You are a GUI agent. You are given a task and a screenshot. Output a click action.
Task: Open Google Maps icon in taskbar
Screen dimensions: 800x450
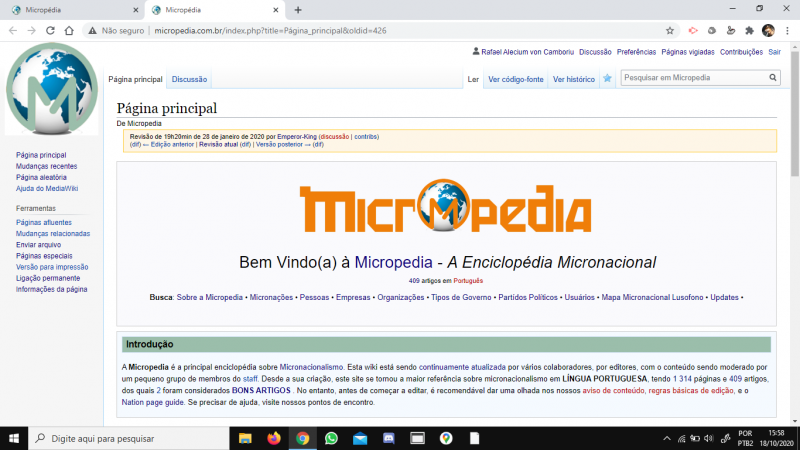click(x=446, y=438)
